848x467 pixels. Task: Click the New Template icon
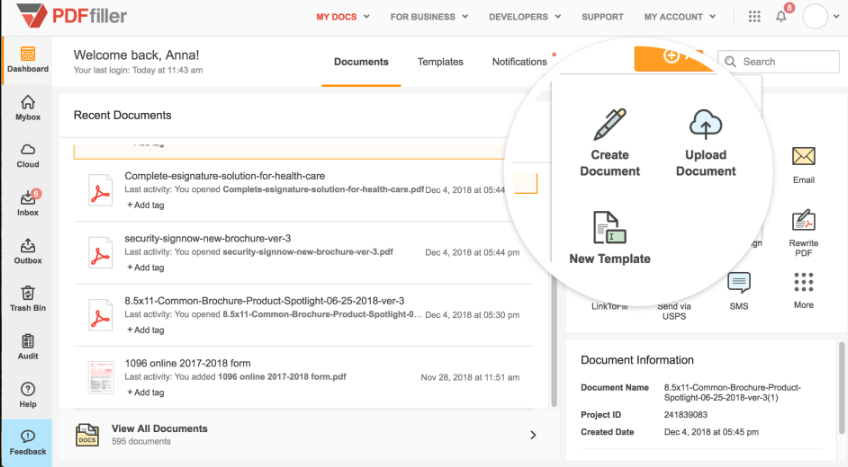610,227
